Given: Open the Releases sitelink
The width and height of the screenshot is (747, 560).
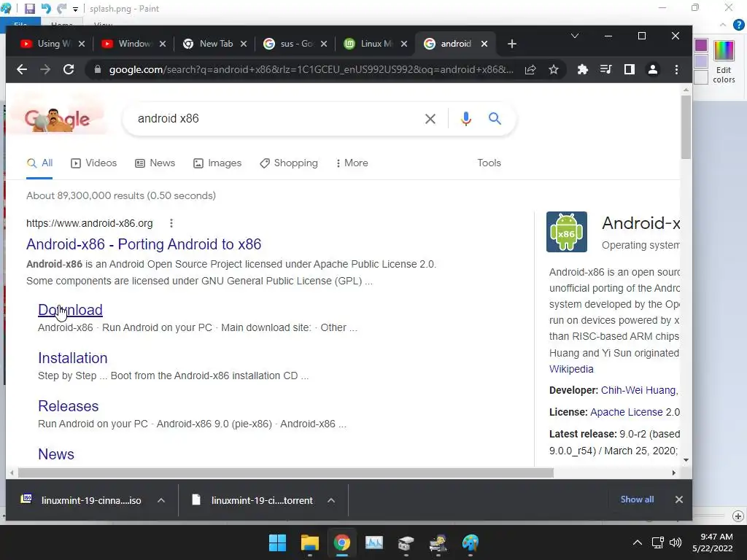Looking at the screenshot, I should pyautogui.click(x=68, y=406).
